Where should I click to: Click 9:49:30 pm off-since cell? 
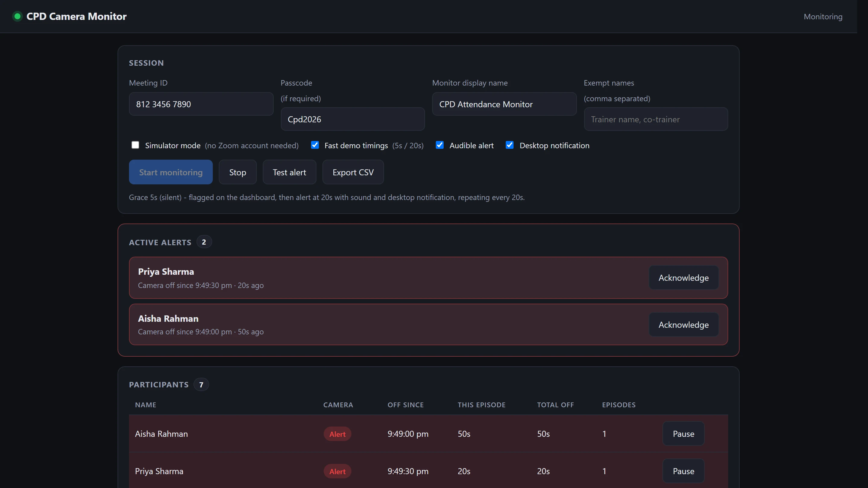(x=408, y=471)
